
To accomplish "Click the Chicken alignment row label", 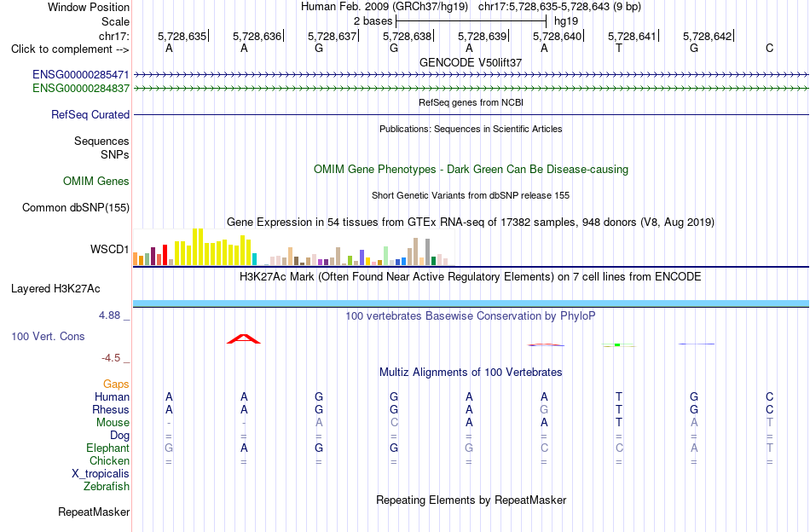I will [109, 460].
